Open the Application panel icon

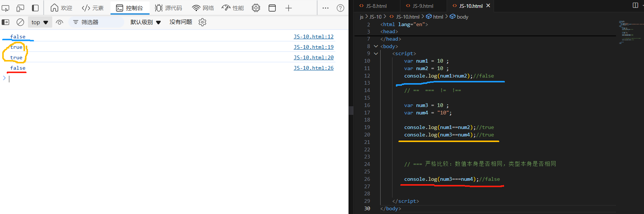tap(272, 8)
